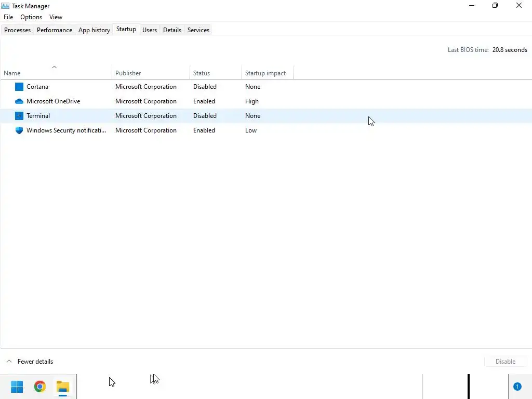Click the Microsoft OneDrive cloud icon

[x=19, y=101]
